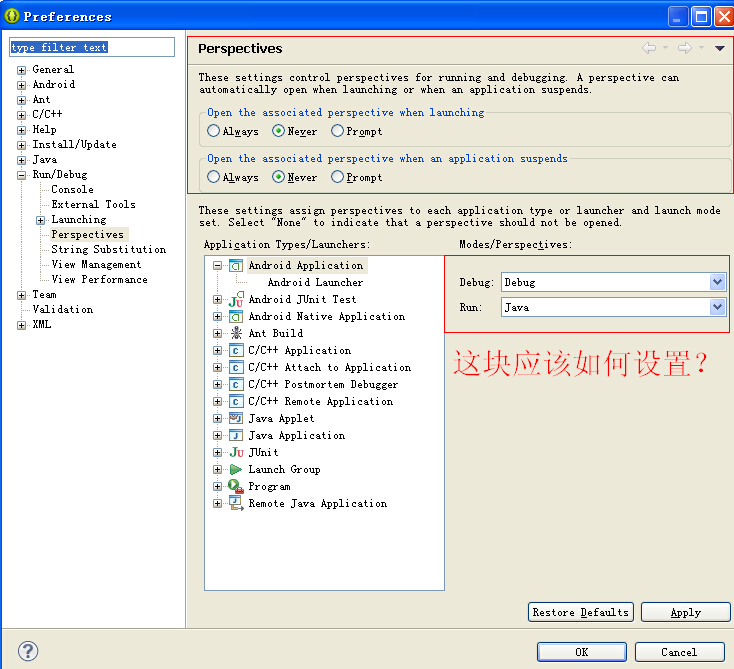Collapse the Android Application launcher node

(x=217, y=266)
